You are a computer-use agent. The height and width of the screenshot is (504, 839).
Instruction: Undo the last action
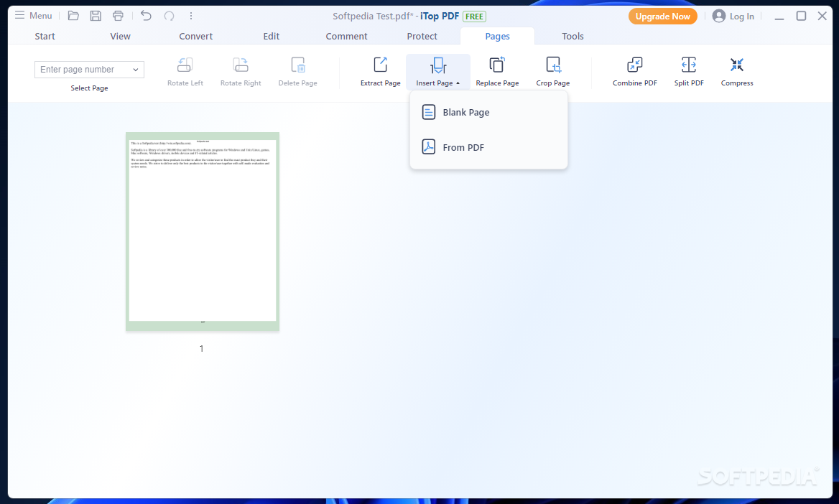pyautogui.click(x=146, y=16)
